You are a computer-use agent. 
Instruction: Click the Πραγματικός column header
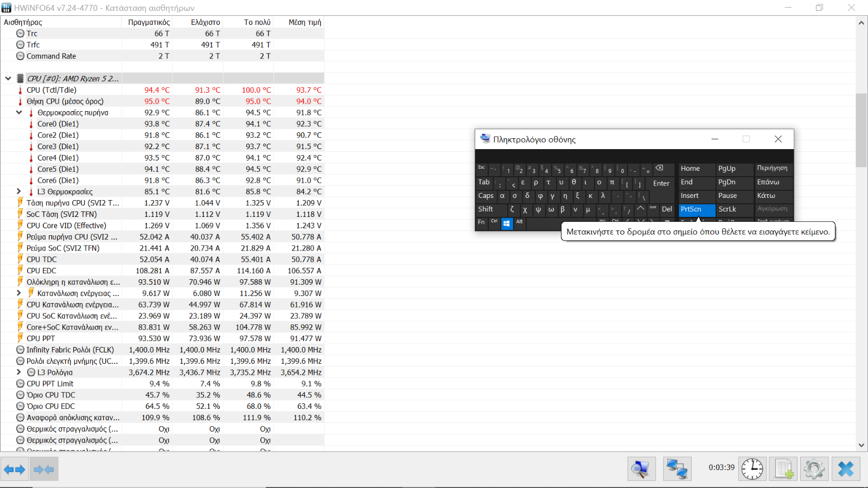[147, 22]
